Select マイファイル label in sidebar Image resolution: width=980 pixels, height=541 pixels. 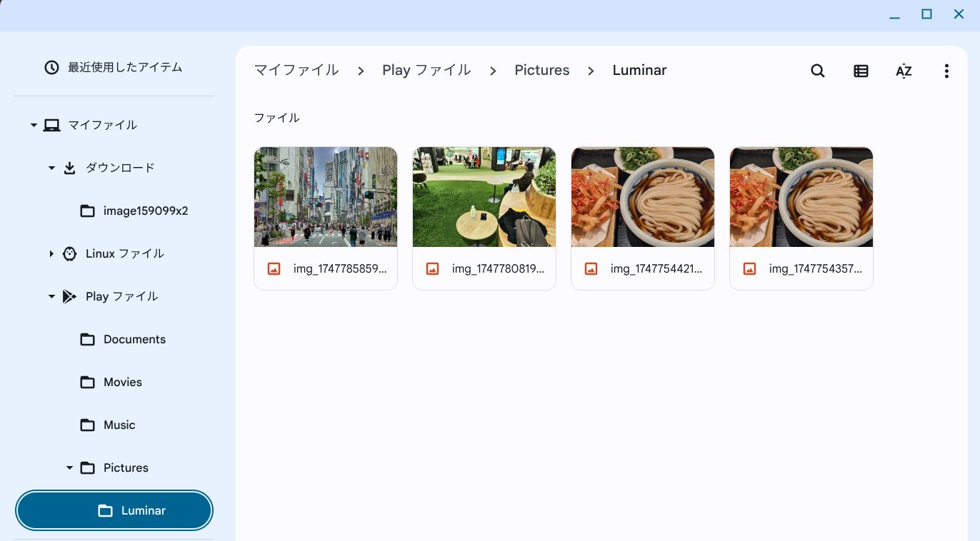pyautogui.click(x=102, y=125)
